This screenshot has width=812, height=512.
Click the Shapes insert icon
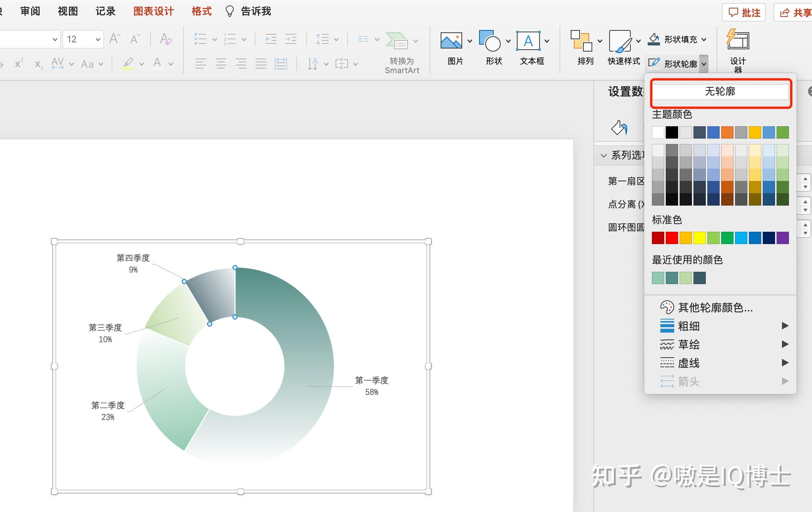(x=490, y=41)
